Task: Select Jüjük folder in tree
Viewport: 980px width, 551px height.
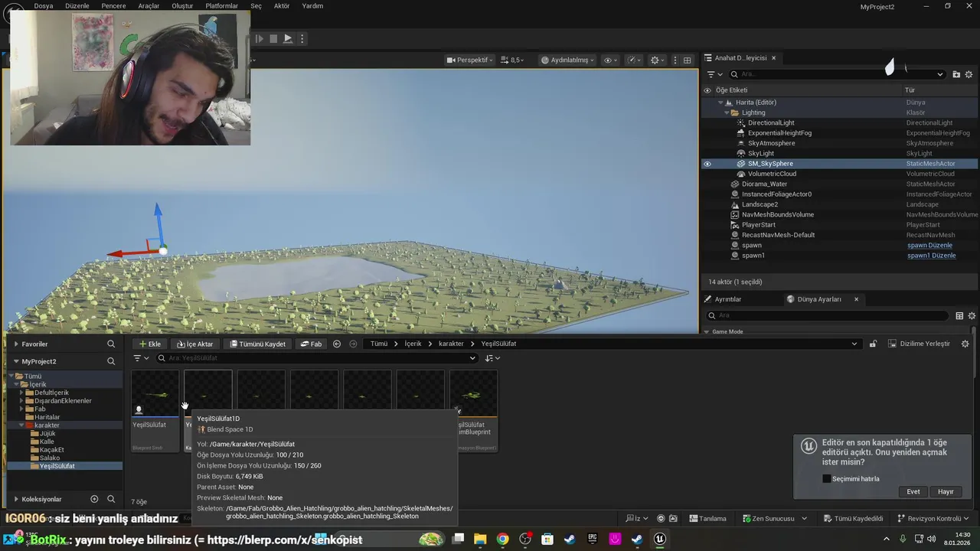Action: pos(47,433)
